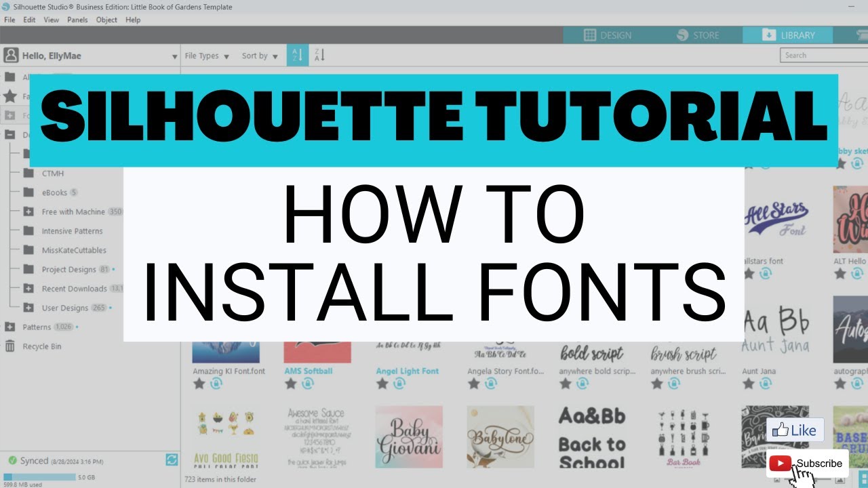The width and height of the screenshot is (868, 488).
Task: Open the Panels menu
Action: [77, 20]
